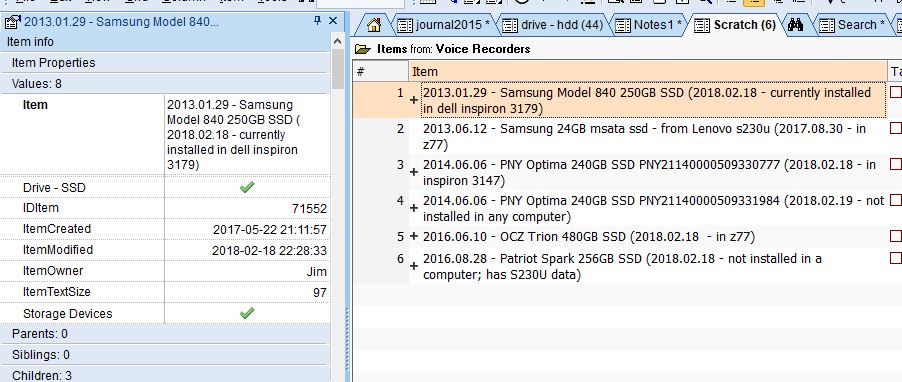The image size is (902, 382).
Task: Click the journal2015 tab grid icon
Action: pos(405,25)
